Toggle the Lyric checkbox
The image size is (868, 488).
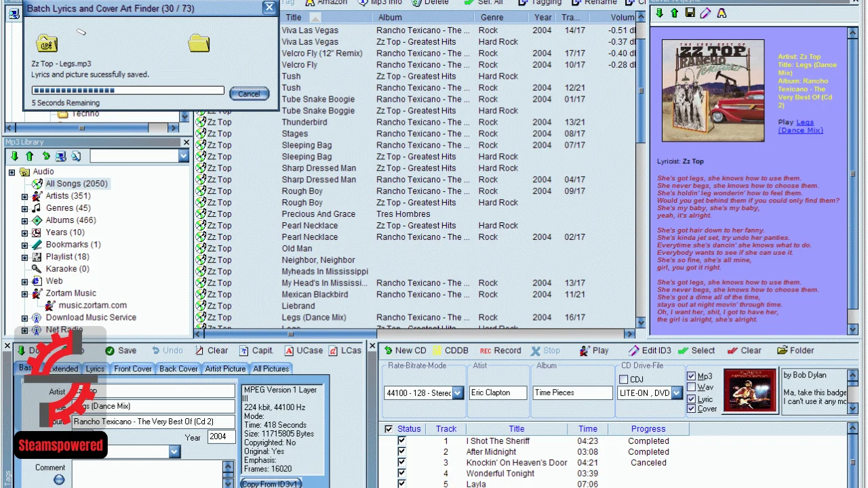(691, 398)
